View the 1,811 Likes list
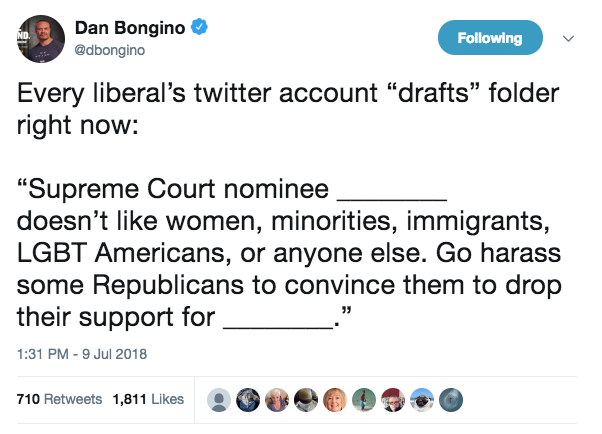 coord(148,399)
